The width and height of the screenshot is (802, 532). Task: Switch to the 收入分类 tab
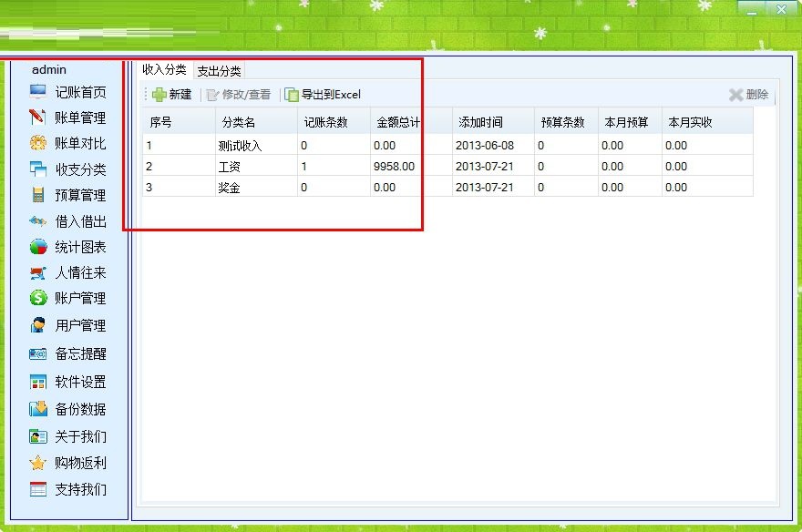pyautogui.click(x=162, y=70)
